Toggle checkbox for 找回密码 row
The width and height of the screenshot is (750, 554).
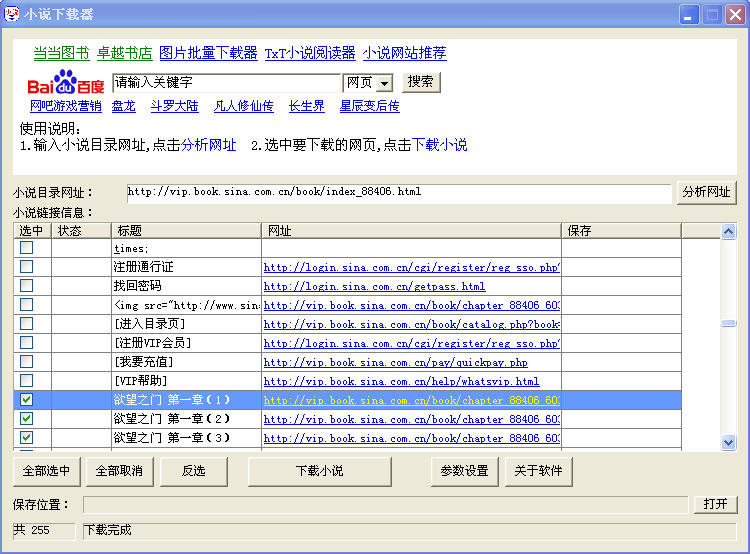(26, 286)
